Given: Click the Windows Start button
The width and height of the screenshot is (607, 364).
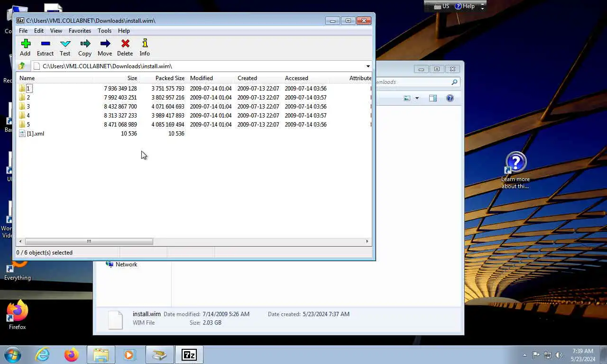Looking at the screenshot, I should pyautogui.click(x=13, y=355).
